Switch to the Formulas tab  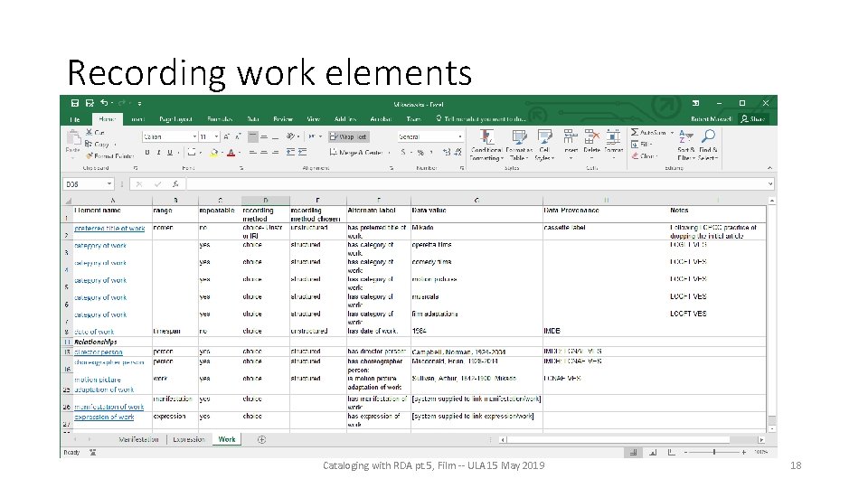click(220, 119)
